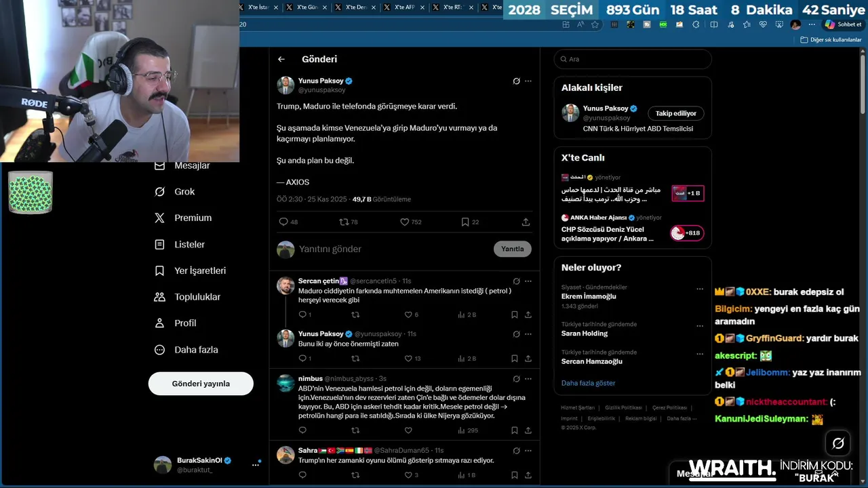Click the floating Grok button at bottom right

838,443
